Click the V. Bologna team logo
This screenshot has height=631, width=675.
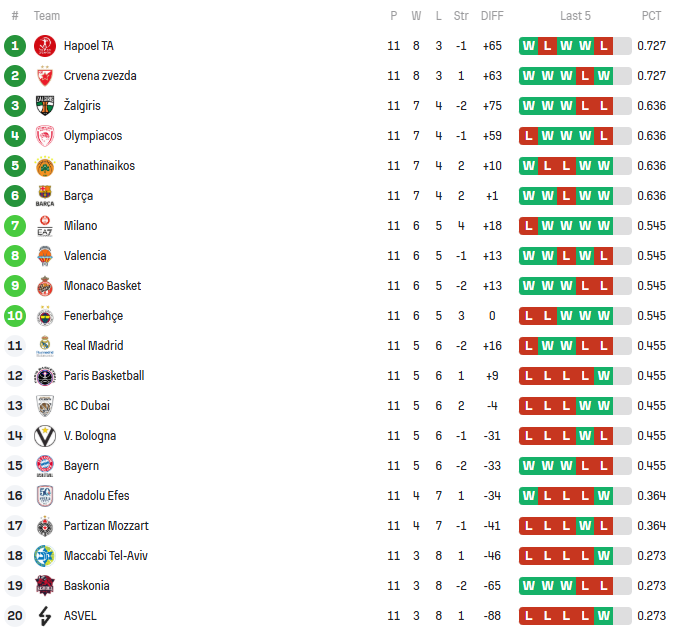(x=45, y=436)
